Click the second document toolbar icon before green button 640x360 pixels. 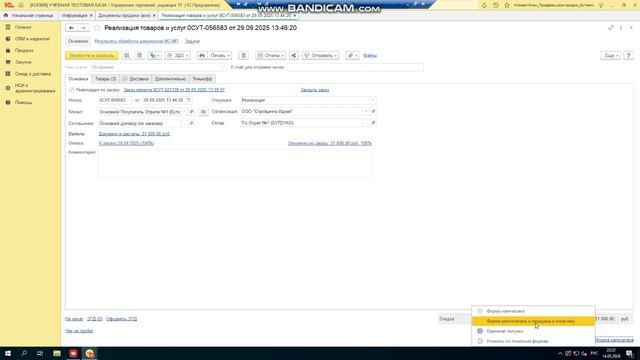coord(140,56)
